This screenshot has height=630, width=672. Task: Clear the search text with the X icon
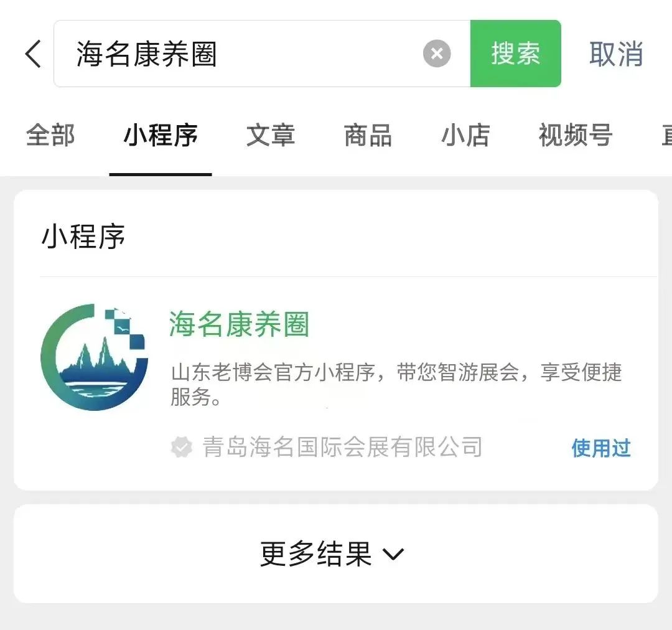pos(437,54)
